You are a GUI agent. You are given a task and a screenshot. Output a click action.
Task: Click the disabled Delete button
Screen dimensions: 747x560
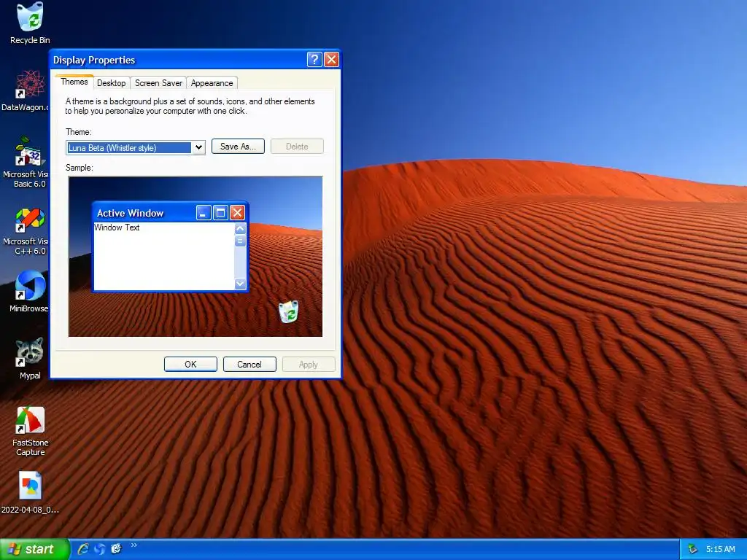(297, 146)
